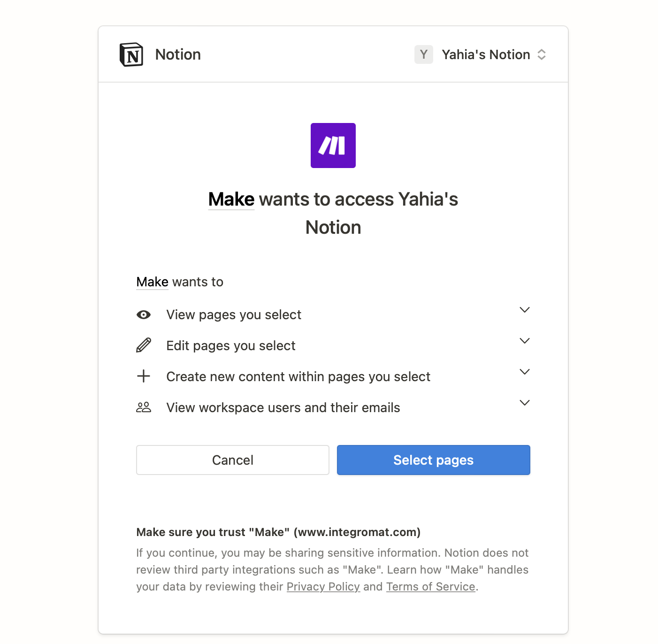658x644 pixels.
Task: Click the View workspace users and their emails row
Action: point(333,407)
